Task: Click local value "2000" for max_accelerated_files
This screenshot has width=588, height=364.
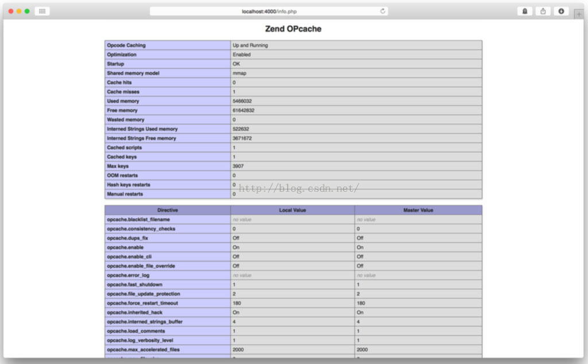Action: tap(238, 350)
